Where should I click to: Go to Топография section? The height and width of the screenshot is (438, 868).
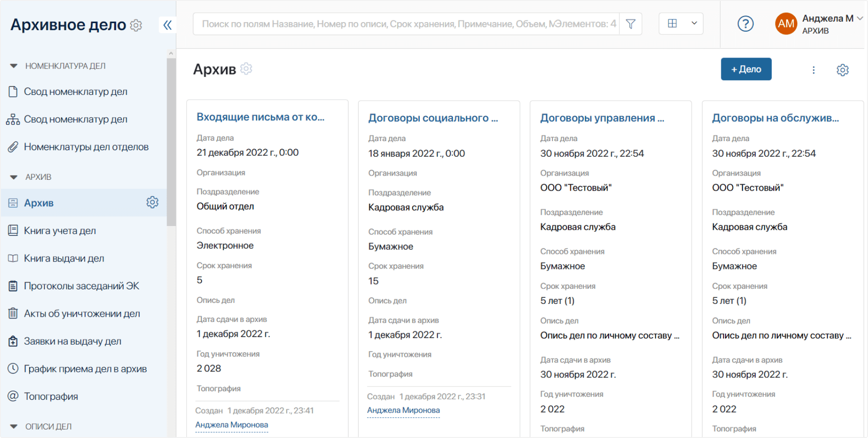click(x=51, y=396)
